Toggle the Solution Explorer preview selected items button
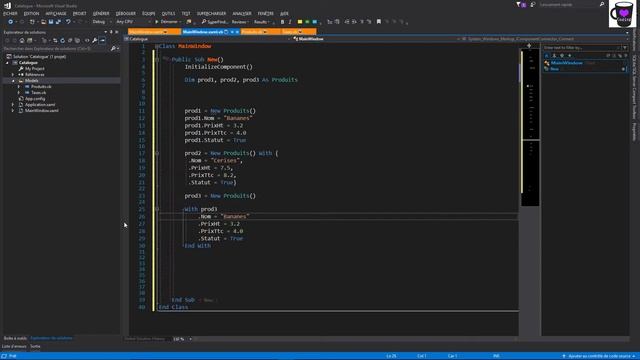The height and width of the screenshot is (360, 640). (x=102, y=40)
